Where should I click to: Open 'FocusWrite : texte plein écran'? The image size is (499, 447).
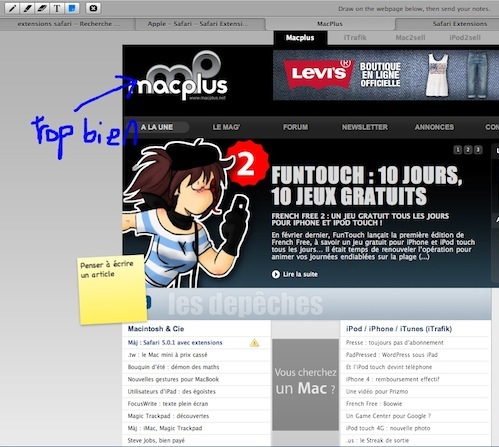click(168, 404)
